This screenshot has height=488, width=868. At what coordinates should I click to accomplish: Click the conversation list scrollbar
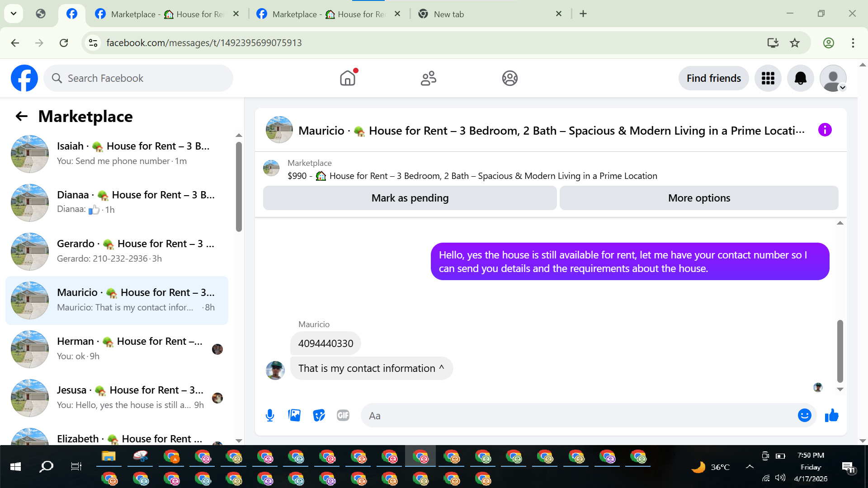tap(239, 186)
